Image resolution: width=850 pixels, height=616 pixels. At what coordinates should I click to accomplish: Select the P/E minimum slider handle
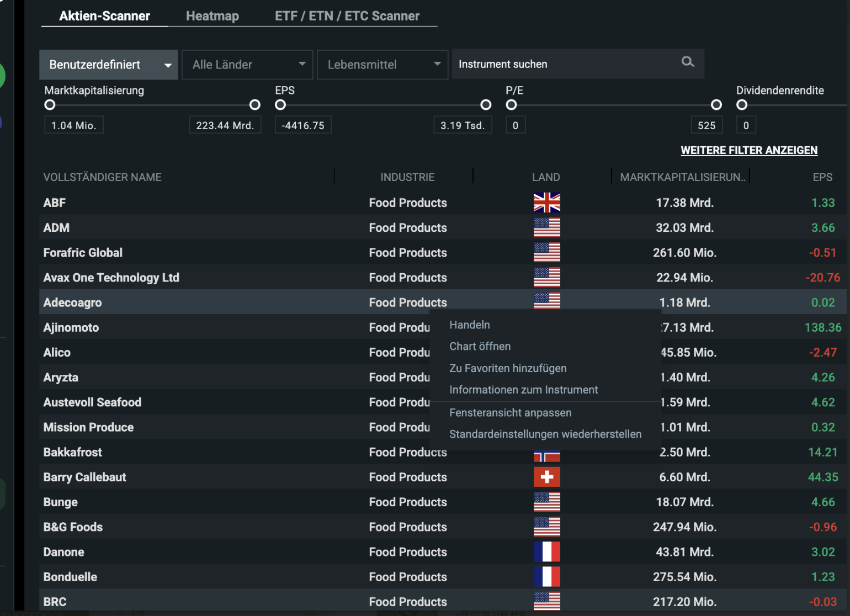[512, 105]
